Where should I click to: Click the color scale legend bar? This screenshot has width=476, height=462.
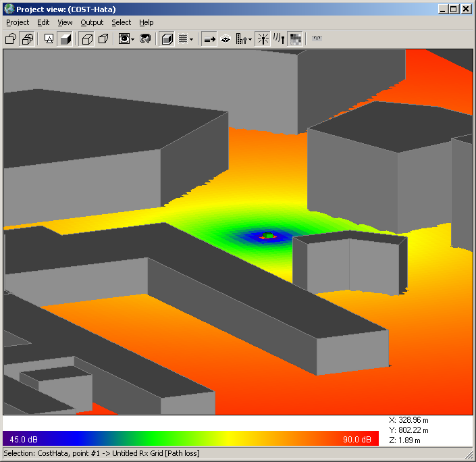pos(190,439)
